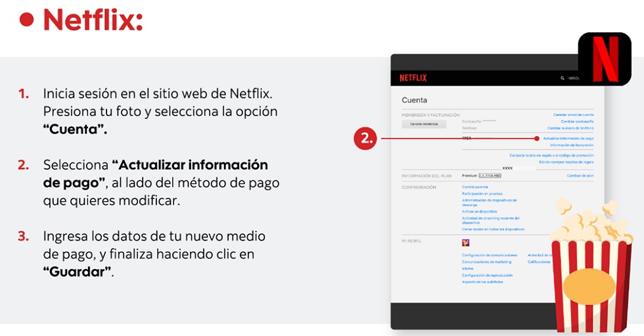Click the MEMBRESÍA Y FACTURACIÓN section label
644x336 pixels.
click(x=431, y=115)
